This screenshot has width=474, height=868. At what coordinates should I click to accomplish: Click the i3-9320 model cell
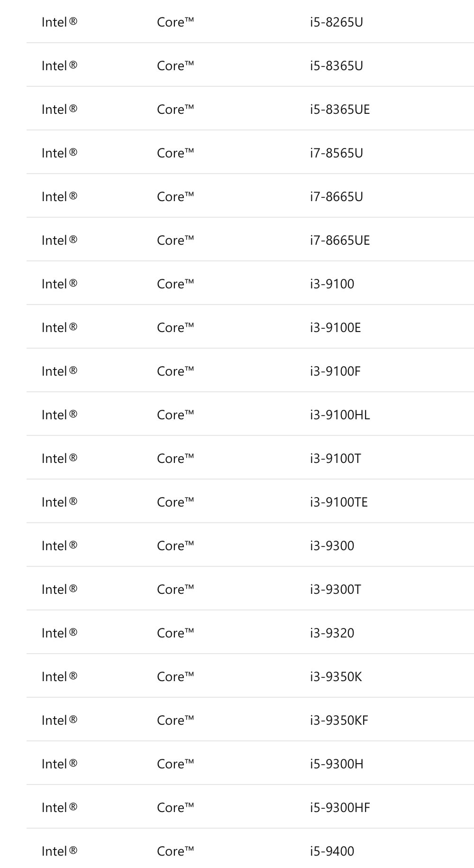(x=332, y=633)
